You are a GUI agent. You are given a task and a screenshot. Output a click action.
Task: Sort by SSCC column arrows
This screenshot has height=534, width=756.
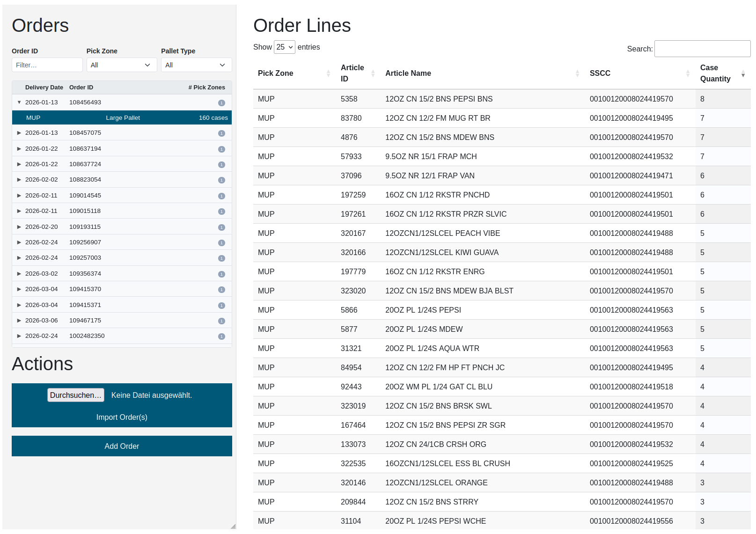[688, 73]
